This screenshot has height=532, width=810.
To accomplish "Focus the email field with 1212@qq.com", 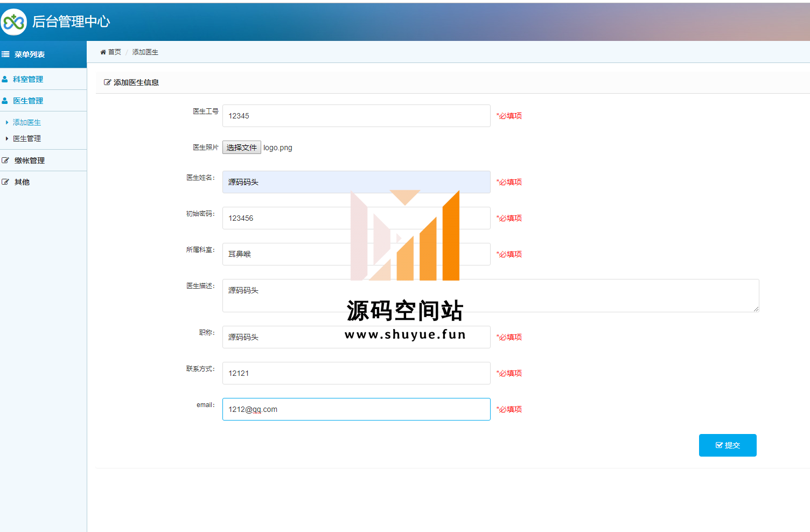I will 357,409.
